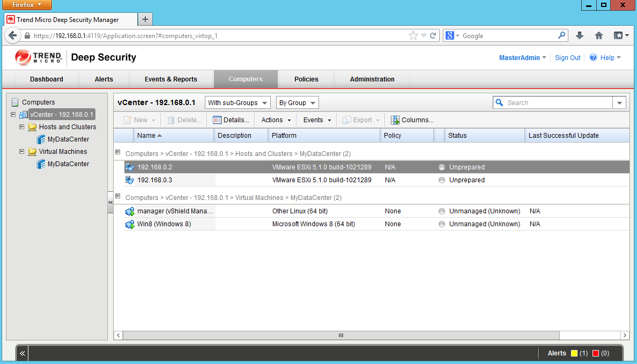Image resolution: width=637 pixels, height=364 pixels.
Task: Select MyDataCenter under Virtual Machines
Action: [68, 164]
